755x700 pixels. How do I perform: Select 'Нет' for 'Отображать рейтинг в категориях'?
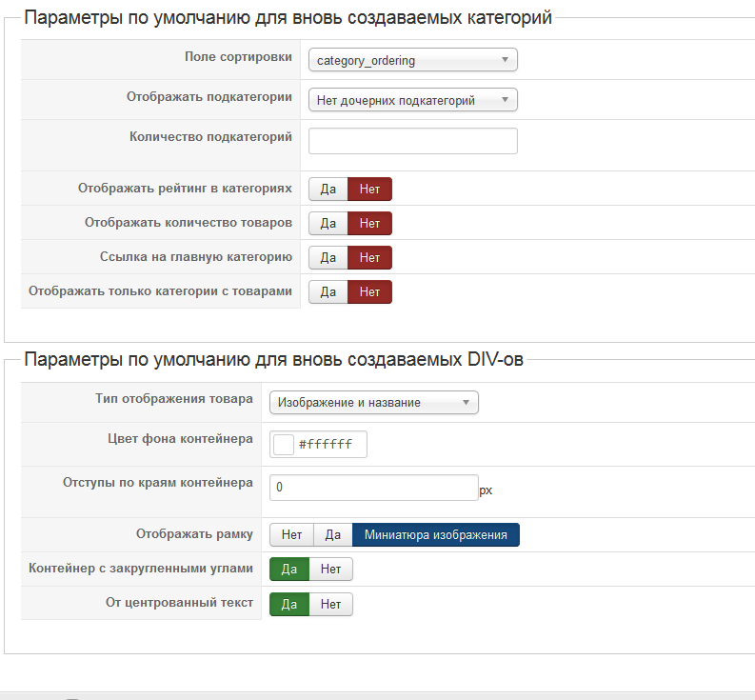pos(369,190)
